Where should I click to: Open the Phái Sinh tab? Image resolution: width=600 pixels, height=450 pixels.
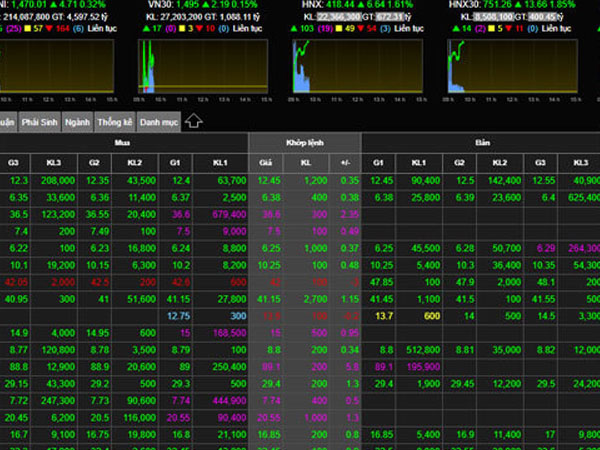tap(39, 122)
